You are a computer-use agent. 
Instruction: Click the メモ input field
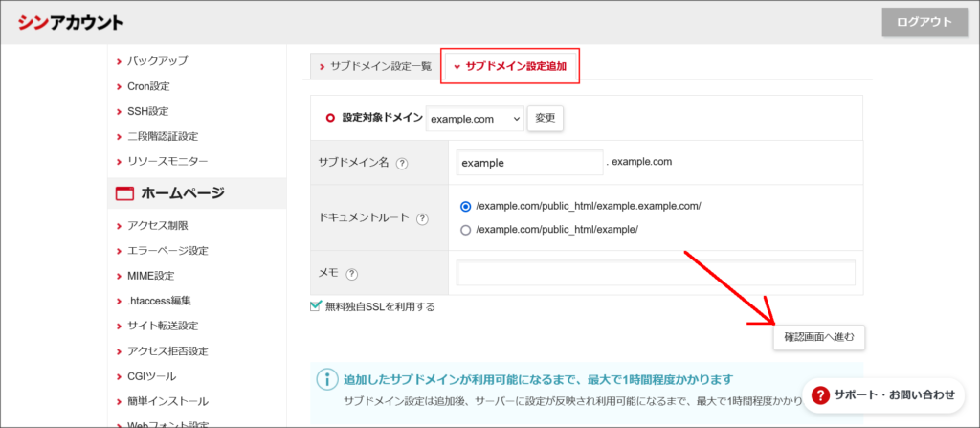coord(656,274)
